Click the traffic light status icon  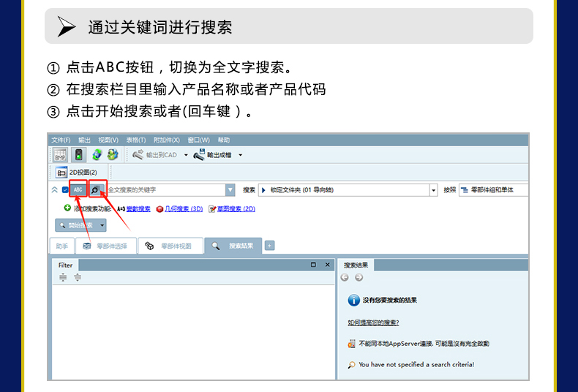77,155
